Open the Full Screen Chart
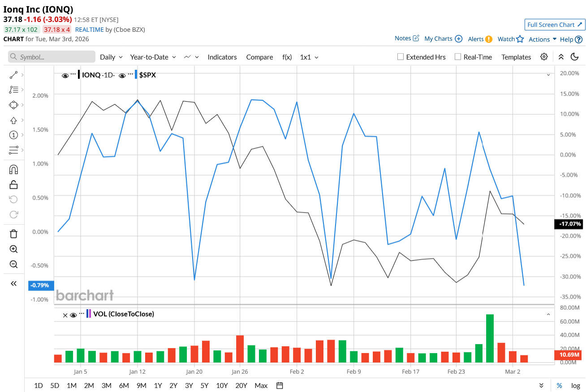Viewport: 586px width, 392px height. click(555, 25)
